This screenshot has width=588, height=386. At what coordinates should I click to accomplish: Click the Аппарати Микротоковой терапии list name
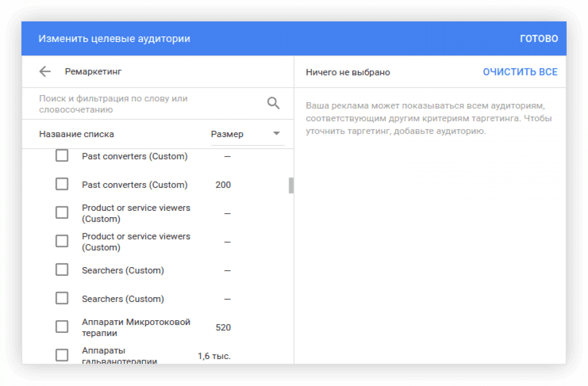136,327
